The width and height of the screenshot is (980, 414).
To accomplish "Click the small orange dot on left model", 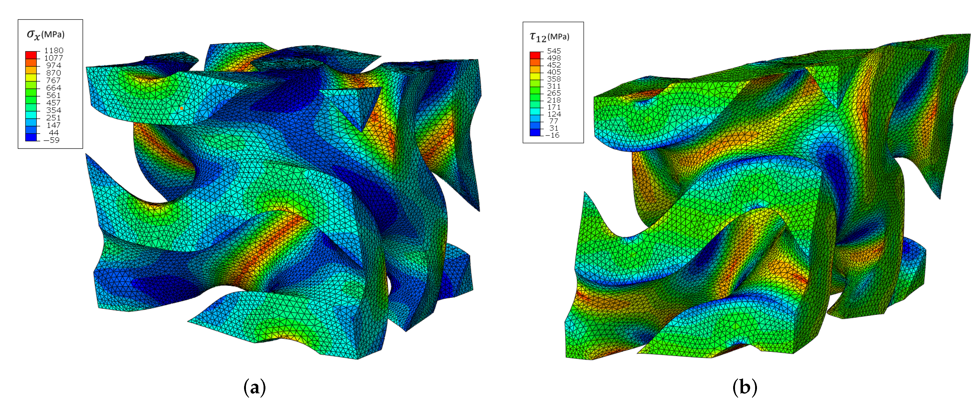I will tap(182, 108).
